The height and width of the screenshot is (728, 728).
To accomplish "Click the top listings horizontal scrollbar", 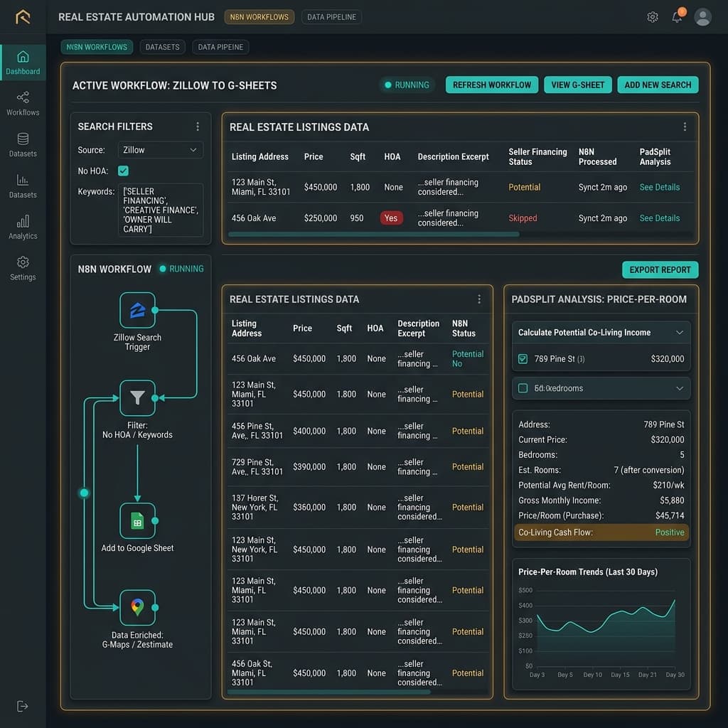I will (374, 235).
